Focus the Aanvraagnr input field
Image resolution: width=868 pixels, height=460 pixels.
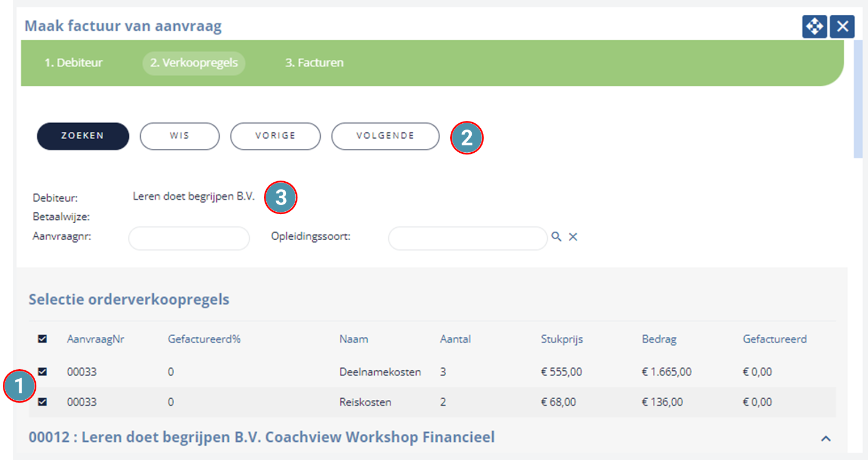[x=189, y=239]
